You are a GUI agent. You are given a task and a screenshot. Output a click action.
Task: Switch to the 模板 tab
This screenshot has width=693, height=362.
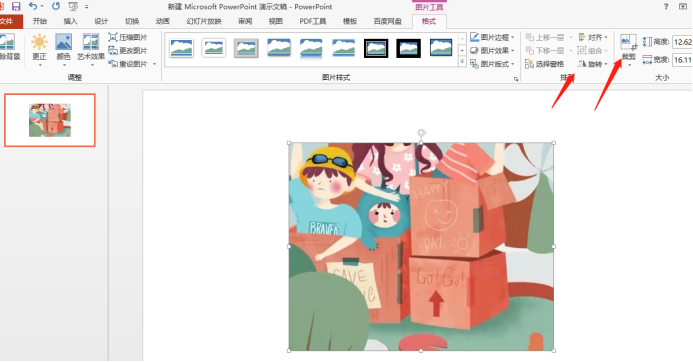pyautogui.click(x=350, y=21)
